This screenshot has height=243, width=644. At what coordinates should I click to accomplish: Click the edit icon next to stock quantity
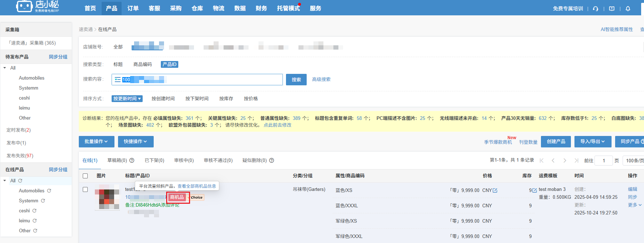(535, 191)
